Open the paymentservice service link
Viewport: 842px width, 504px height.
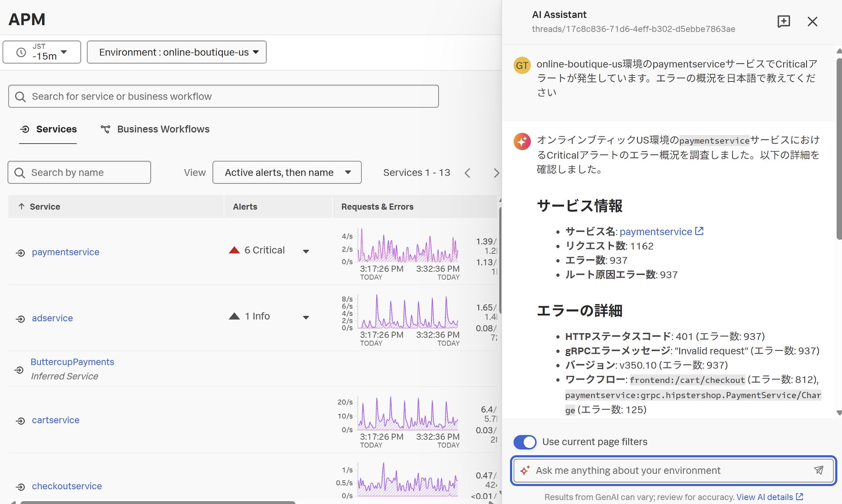click(x=66, y=252)
